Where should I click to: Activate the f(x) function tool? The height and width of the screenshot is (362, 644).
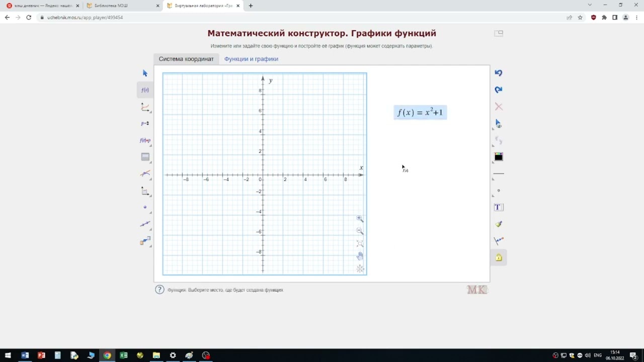tap(145, 90)
